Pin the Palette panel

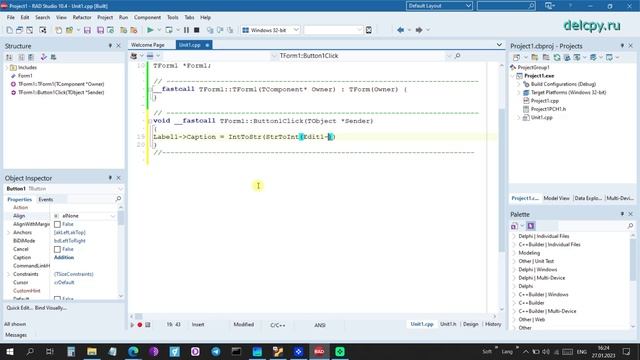622,214
